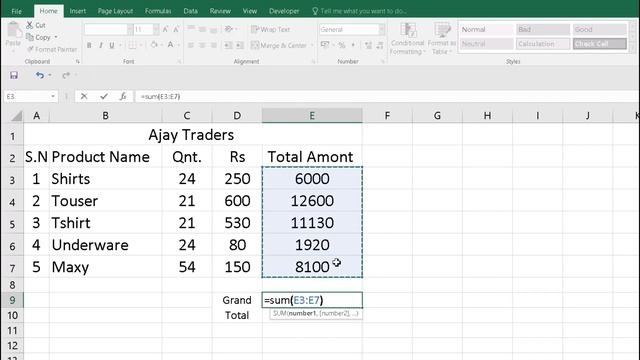This screenshot has height=360, width=640.
Task: Open the Merge & Center dropdown arrow
Action: pyautogui.click(x=312, y=45)
